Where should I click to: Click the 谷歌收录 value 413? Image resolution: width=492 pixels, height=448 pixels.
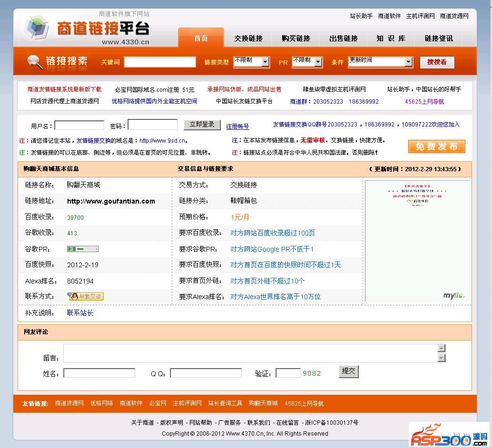(x=72, y=234)
